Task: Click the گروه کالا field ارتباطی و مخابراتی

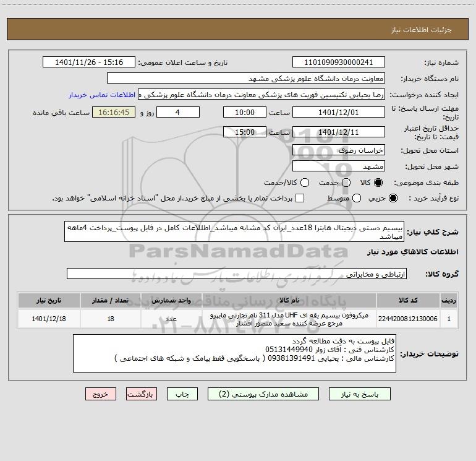Action: coord(237,274)
